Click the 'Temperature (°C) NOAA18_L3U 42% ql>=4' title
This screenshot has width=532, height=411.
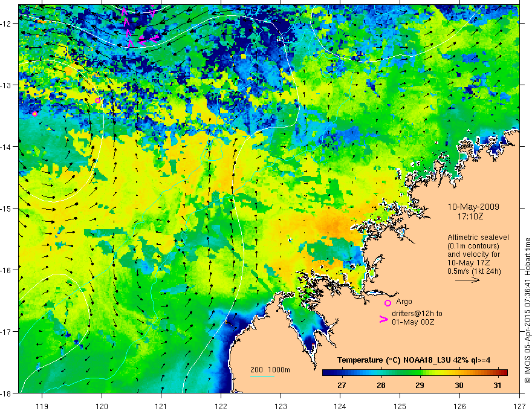pyautogui.click(x=414, y=360)
